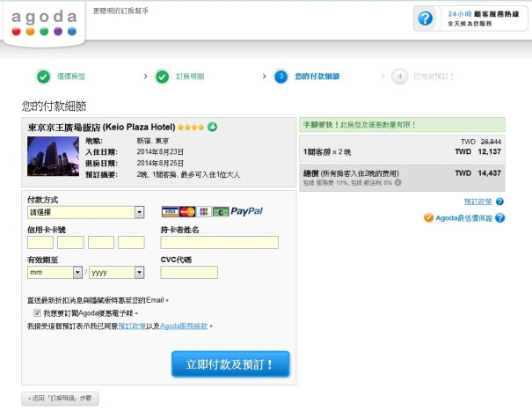532x418 pixels.
Task: Focus the CVC代碼 field
Action: pos(189,272)
